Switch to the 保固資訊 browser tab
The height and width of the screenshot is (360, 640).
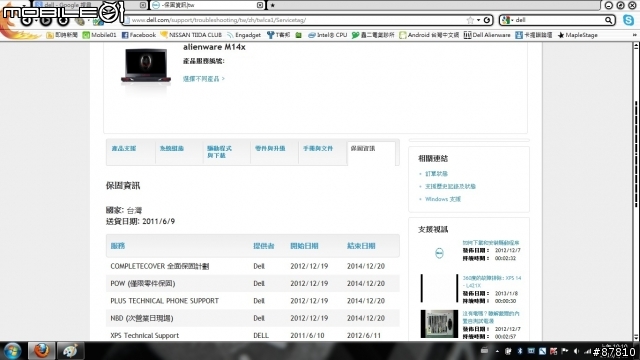point(208,5)
